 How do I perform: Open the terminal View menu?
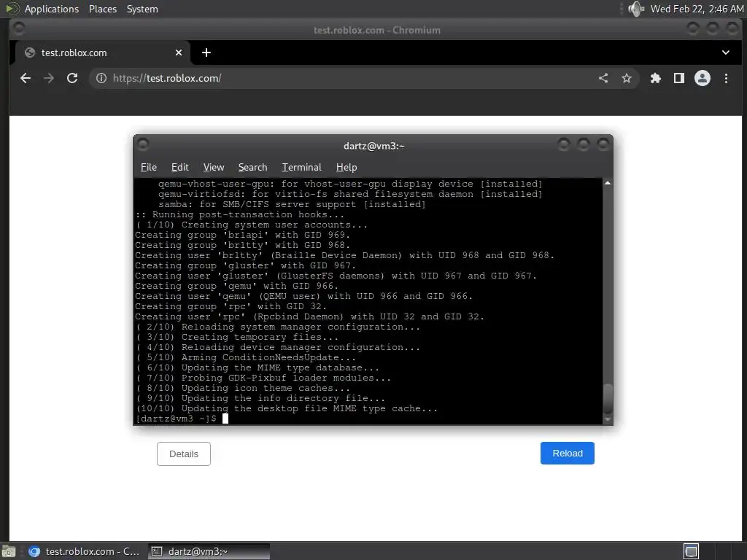214,167
